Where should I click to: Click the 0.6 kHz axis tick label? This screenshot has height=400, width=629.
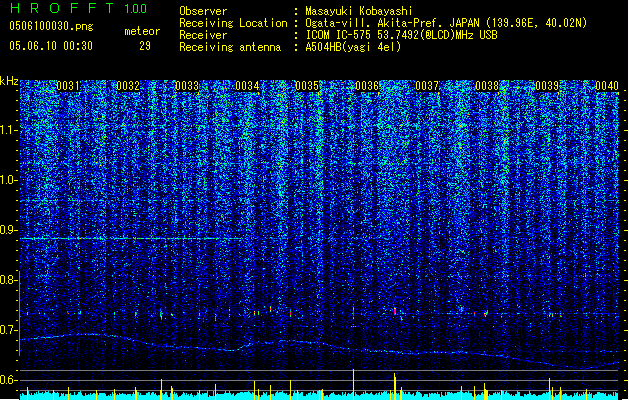9,380
